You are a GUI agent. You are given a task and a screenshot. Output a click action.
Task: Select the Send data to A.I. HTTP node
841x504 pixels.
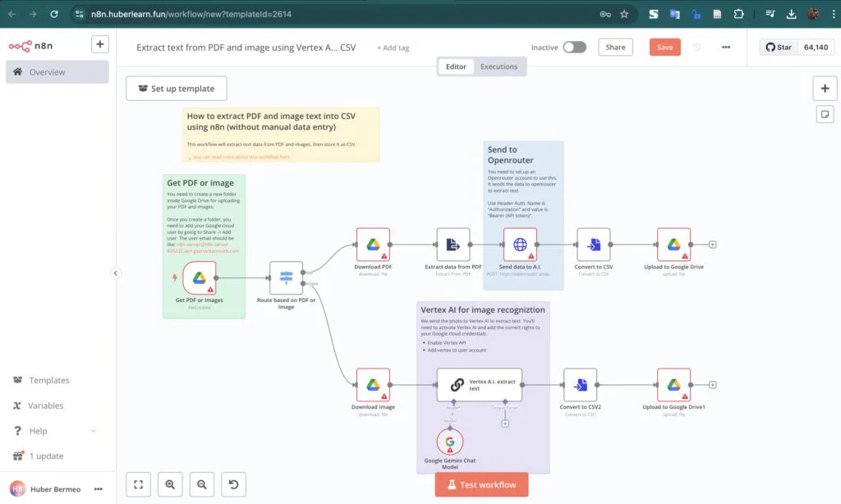pyautogui.click(x=520, y=245)
